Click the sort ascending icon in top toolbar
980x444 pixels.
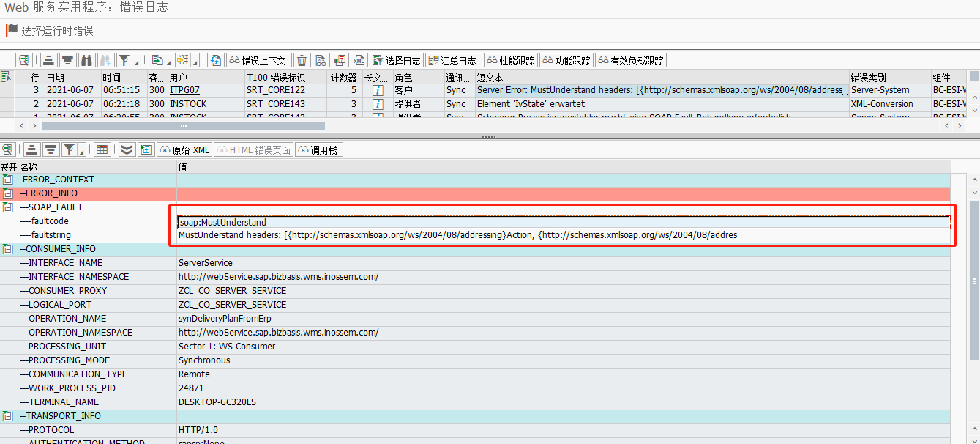click(x=48, y=60)
